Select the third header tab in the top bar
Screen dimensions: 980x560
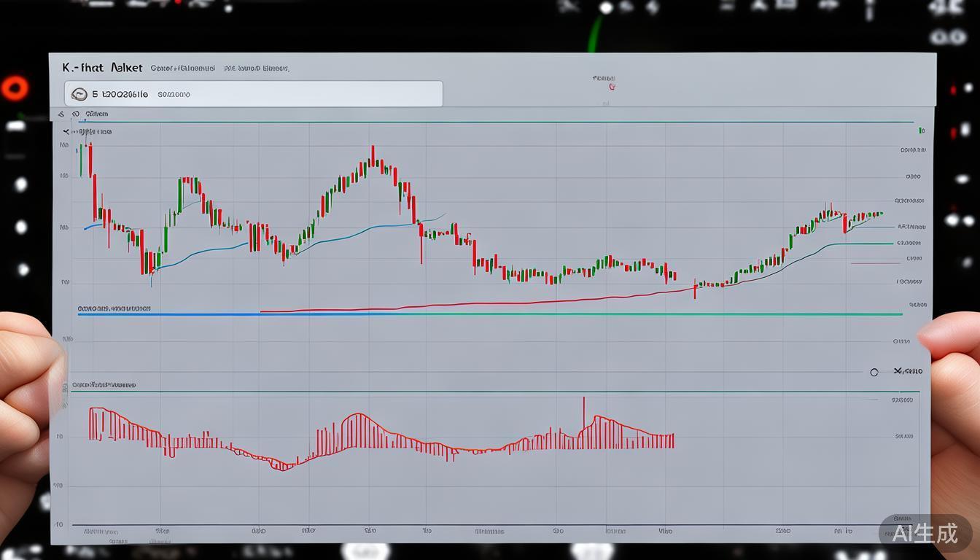pyautogui.click(x=257, y=69)
